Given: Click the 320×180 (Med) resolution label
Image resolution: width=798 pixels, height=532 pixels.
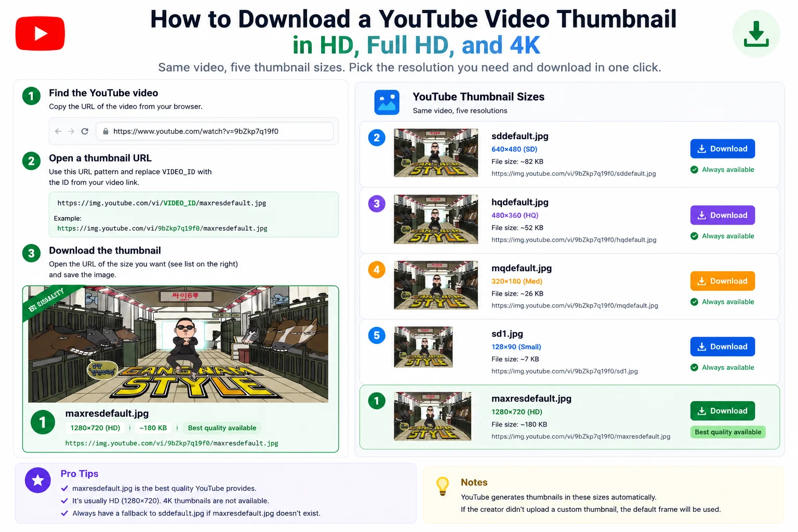Looking at the screenshot, I should (x=517, y=281).
